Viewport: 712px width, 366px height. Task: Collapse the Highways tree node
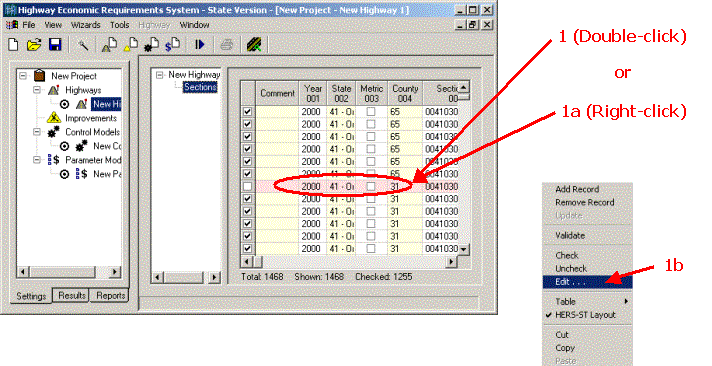click(37, 90)
